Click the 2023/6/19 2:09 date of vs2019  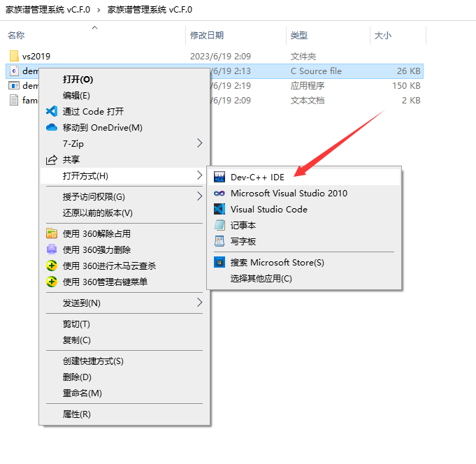click(x=220, y=56)
